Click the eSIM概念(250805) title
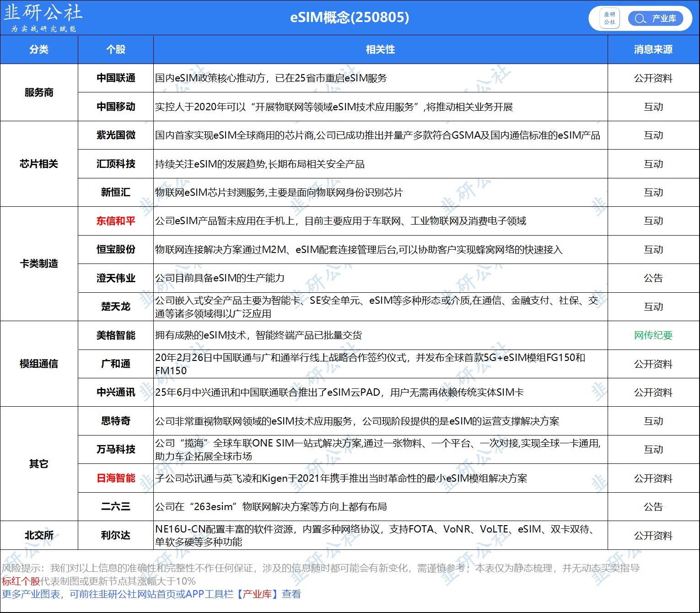Image resolution: width=700 pixels, height=613 pixels. coord(350,17)
